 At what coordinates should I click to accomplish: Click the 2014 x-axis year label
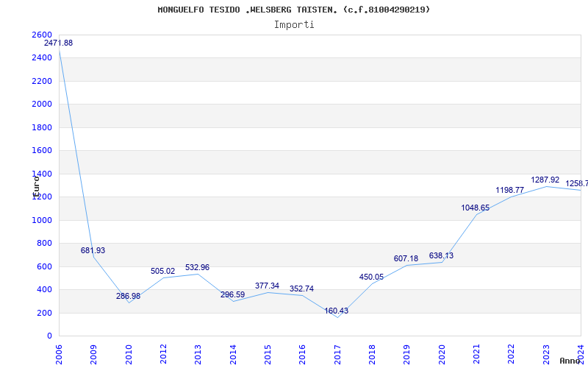(x=233, y=355)
